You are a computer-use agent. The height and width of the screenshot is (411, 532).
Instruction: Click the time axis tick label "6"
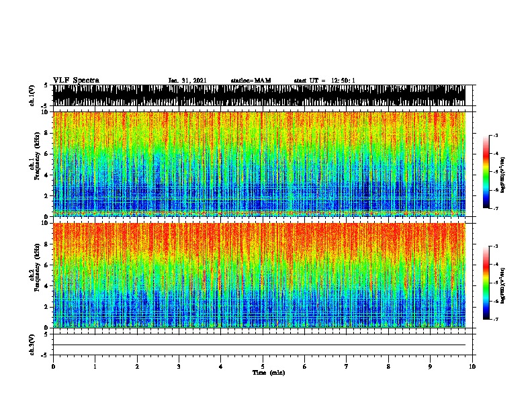coord(305,367)
